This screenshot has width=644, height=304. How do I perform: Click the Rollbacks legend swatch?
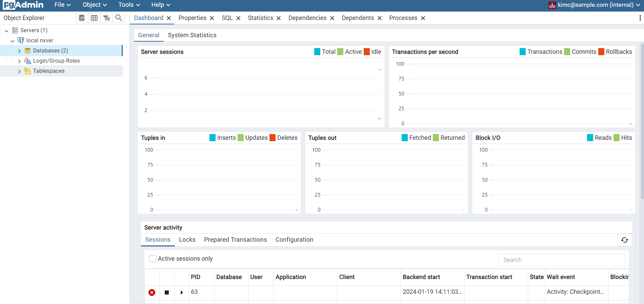(601, 52)
